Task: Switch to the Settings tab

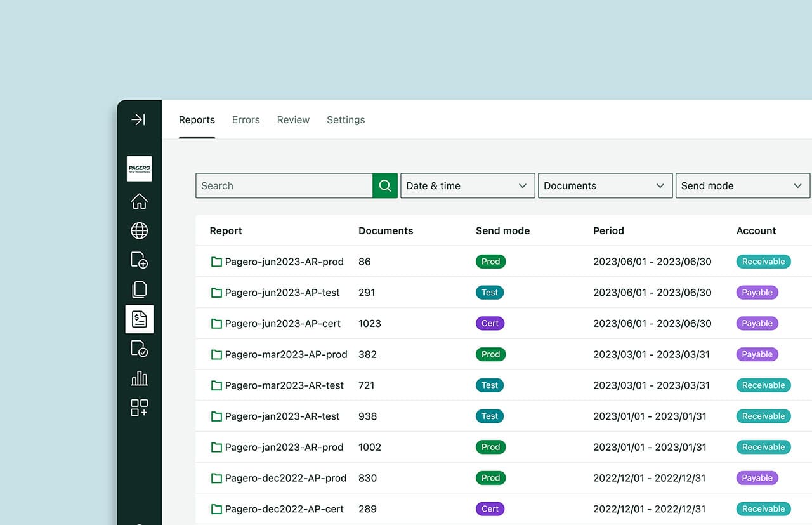Action: 346,119
